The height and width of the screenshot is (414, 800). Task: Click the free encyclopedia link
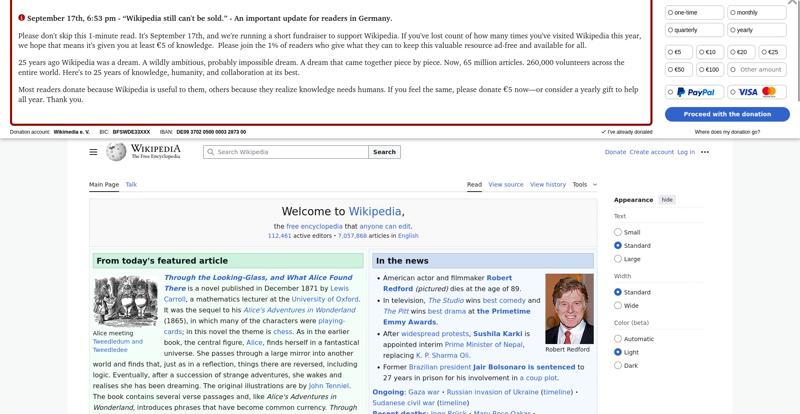point(314,227)
